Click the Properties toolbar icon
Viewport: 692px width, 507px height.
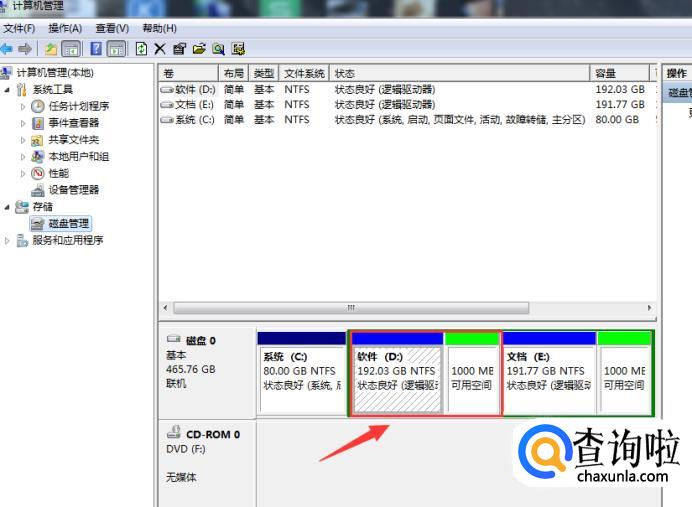[x=179, y=48]
